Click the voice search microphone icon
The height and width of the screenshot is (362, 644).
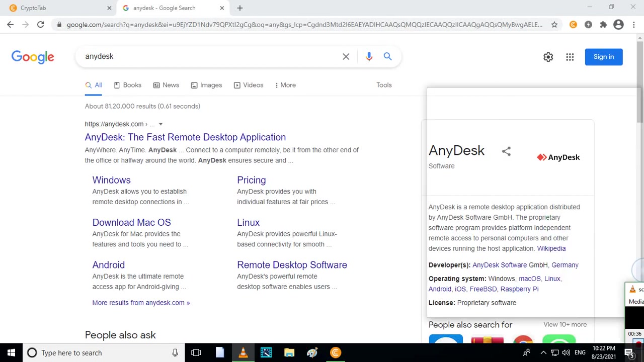click(369, 56)
